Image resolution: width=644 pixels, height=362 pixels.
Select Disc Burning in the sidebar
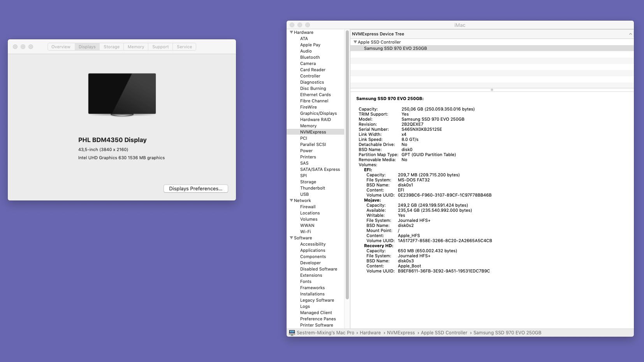point(313,88)
